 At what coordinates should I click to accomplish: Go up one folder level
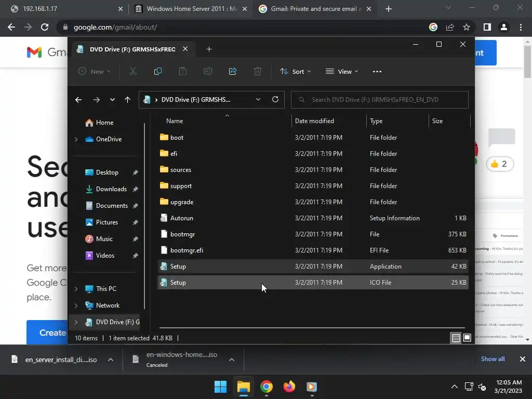point(128,99)
